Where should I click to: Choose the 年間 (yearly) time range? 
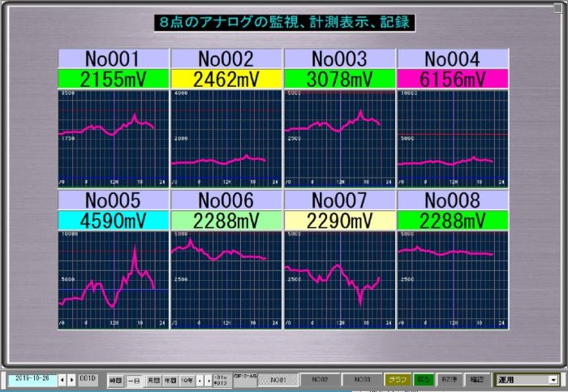click(170, 380)
